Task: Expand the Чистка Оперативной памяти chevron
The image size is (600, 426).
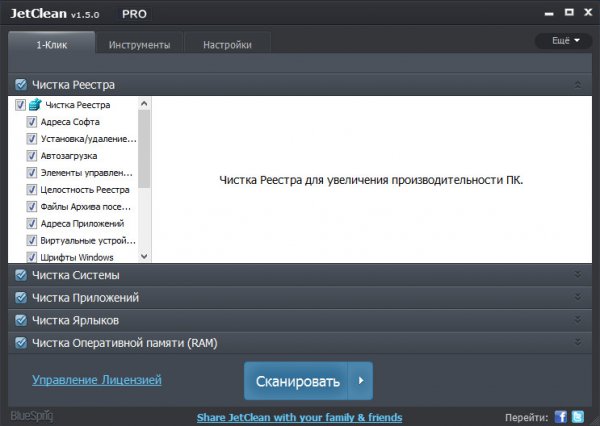Action: [578, 342]
